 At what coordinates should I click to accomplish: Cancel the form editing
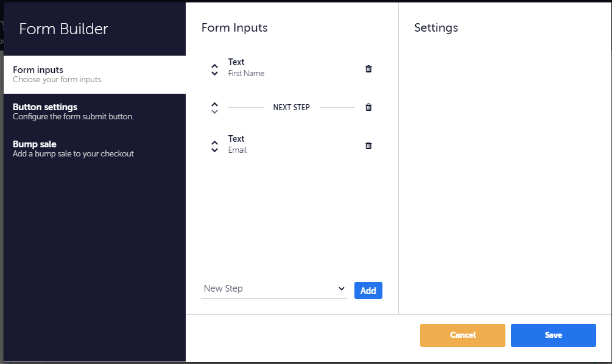[x=462, y=335]
